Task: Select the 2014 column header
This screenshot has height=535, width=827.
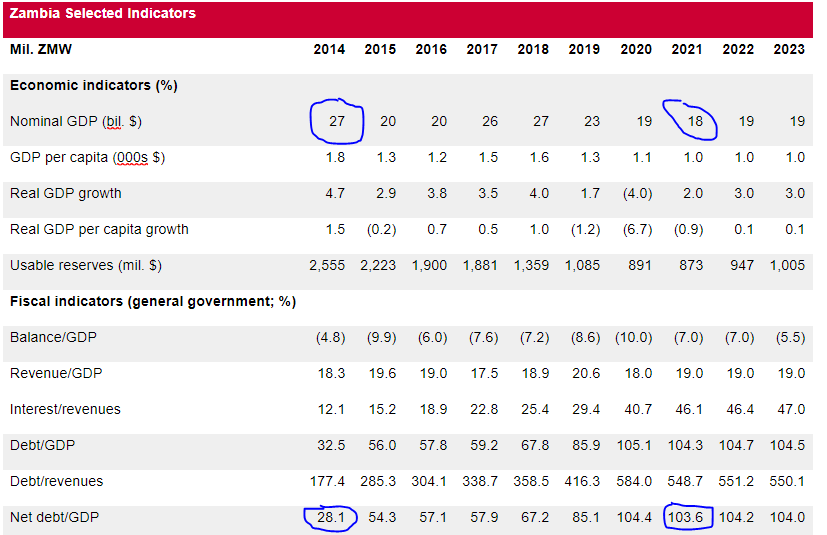Action: pyautogui.click(x=329, y=49)
